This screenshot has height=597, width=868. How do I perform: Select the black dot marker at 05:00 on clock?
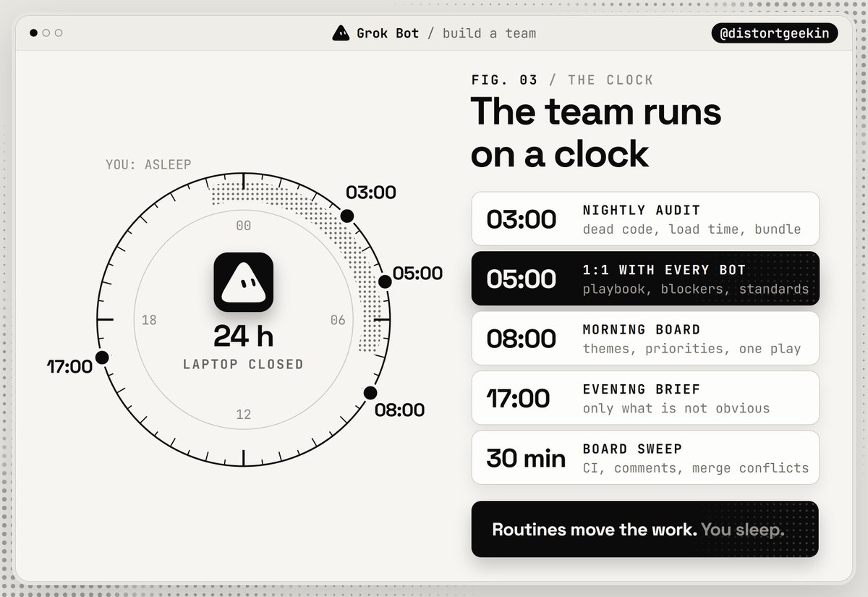coord(385,281)
